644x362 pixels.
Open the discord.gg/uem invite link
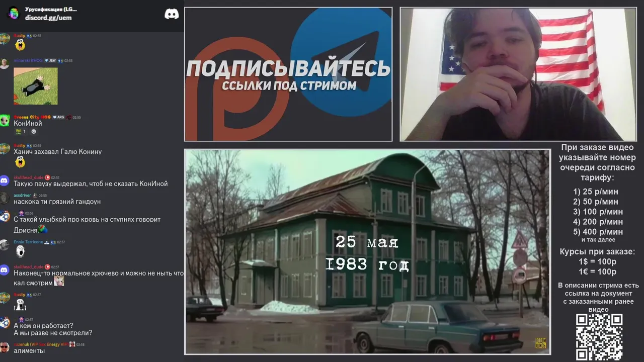48,18
